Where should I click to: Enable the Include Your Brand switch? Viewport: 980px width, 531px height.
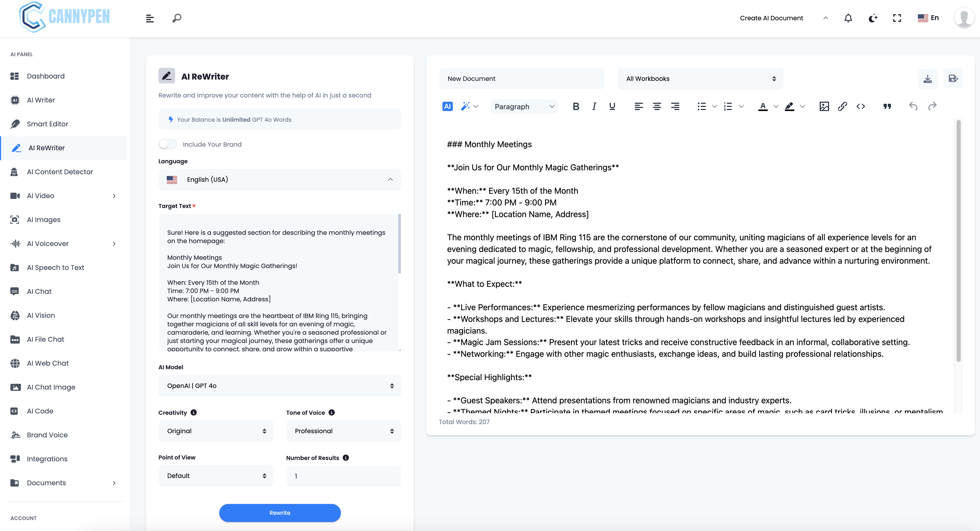[168, 144]
